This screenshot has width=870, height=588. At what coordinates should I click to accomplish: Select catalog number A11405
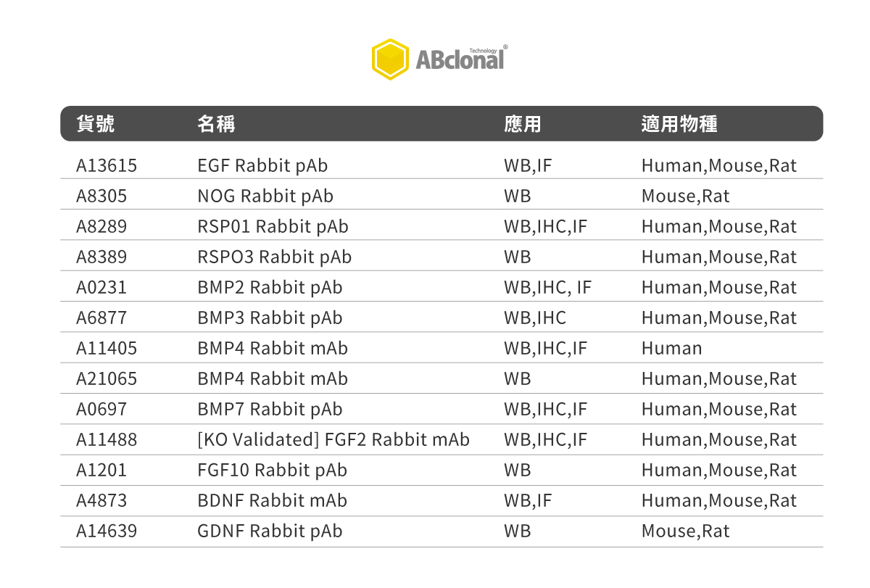107,349
